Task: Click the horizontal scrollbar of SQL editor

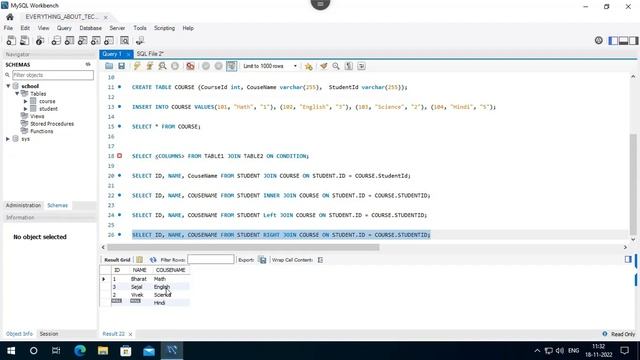Action: click(243, 247)
